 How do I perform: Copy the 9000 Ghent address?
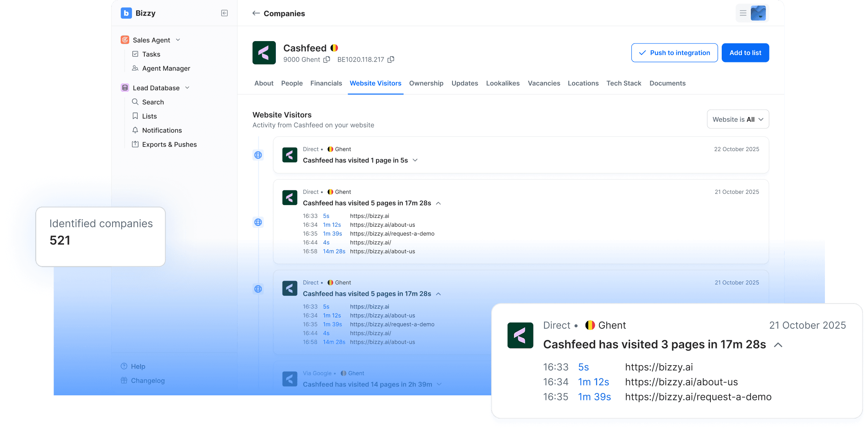click(327, 59)
